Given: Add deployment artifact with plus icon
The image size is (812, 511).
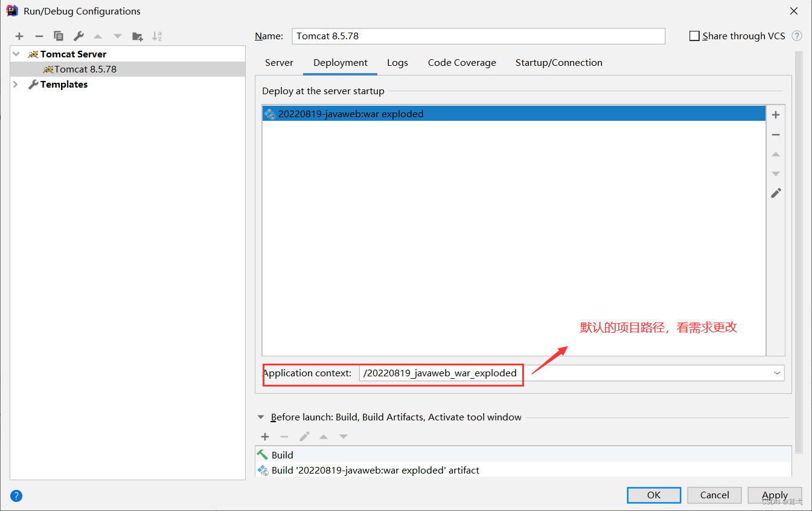Looking at the screenshot, I should pos(776,115).
